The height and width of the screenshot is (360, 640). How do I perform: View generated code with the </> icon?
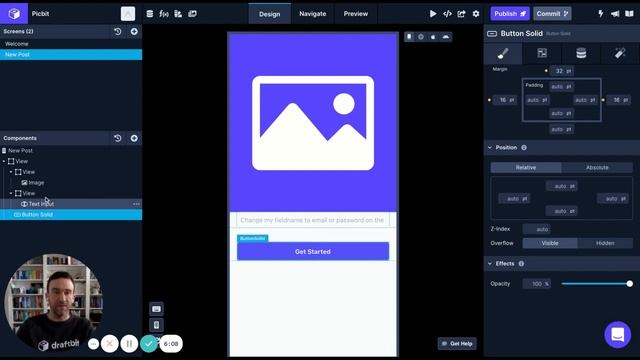tap(447, 13)
